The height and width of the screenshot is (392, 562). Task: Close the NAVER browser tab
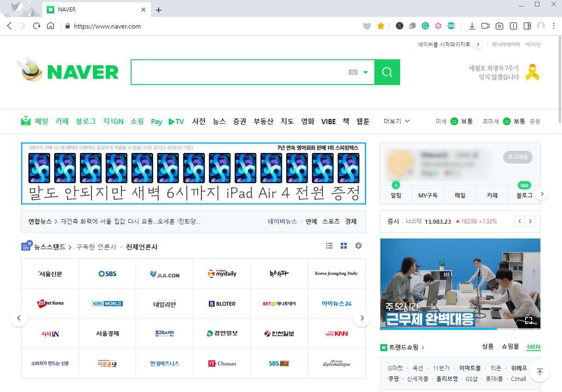(x=144, y=9)
